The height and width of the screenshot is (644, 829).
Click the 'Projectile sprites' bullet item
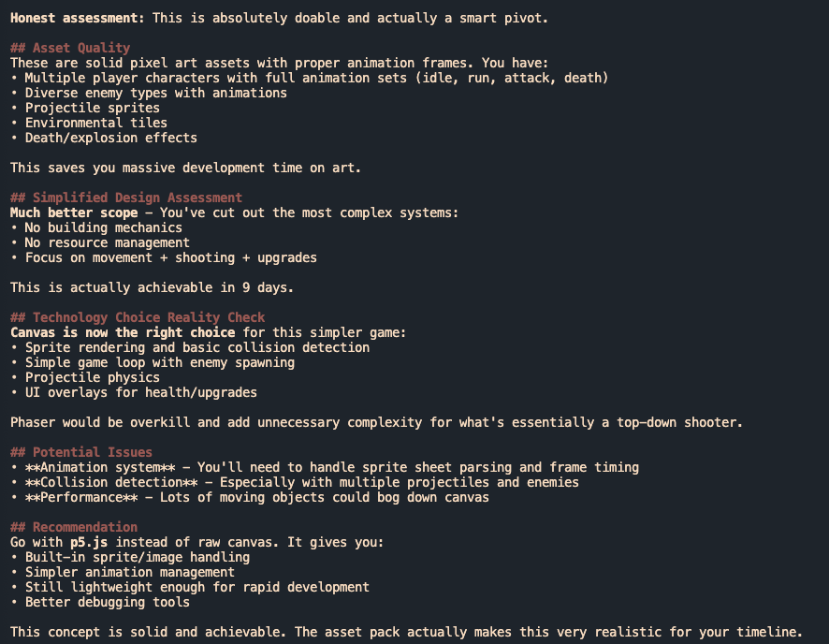coord(92,109)
